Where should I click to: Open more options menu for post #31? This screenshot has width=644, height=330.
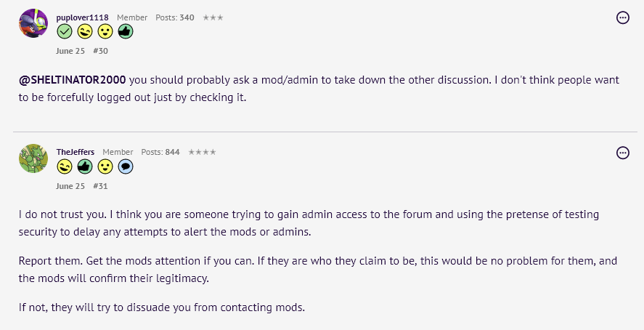tap(623, 153)
